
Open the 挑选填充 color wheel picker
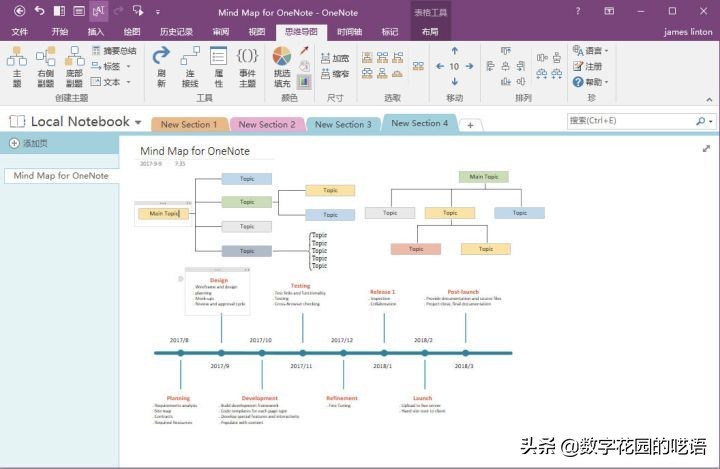[x=282, y=67]
